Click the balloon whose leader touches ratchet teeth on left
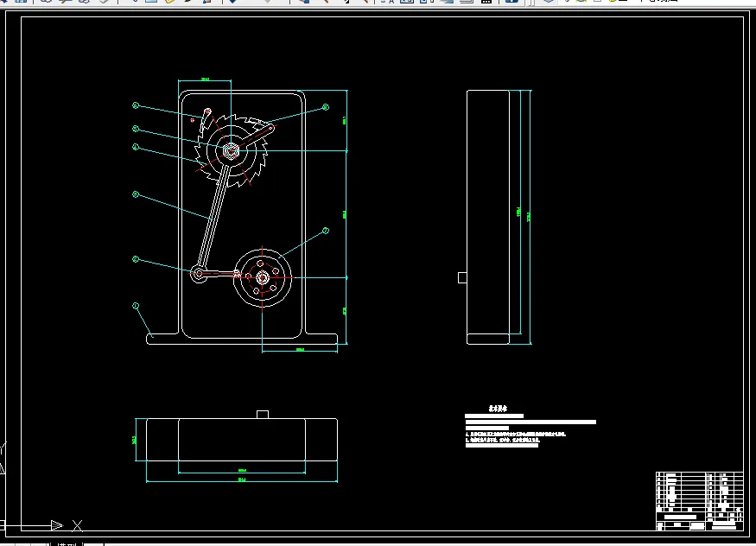Viewport: 756px width, 546px height. (x=136, y=147)
